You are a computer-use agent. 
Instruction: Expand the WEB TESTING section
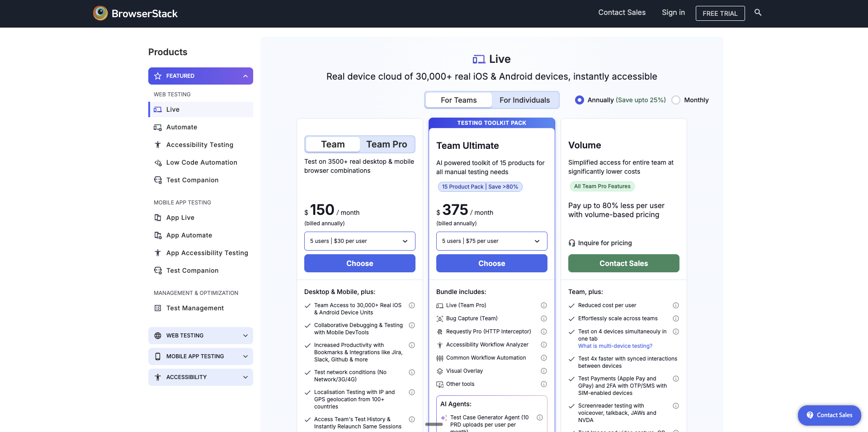[x=201, y=336]
